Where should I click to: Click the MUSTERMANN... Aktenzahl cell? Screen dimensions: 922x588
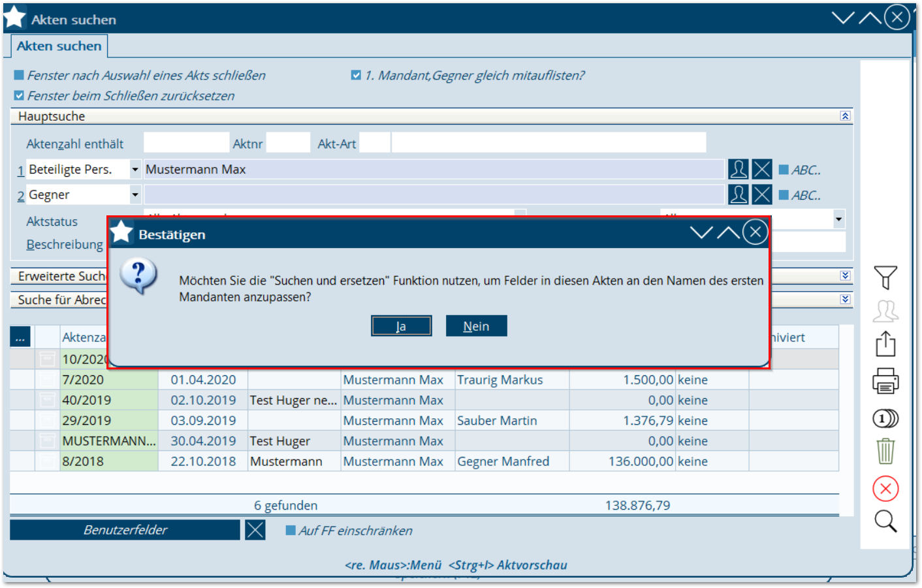tap(109, 441)
